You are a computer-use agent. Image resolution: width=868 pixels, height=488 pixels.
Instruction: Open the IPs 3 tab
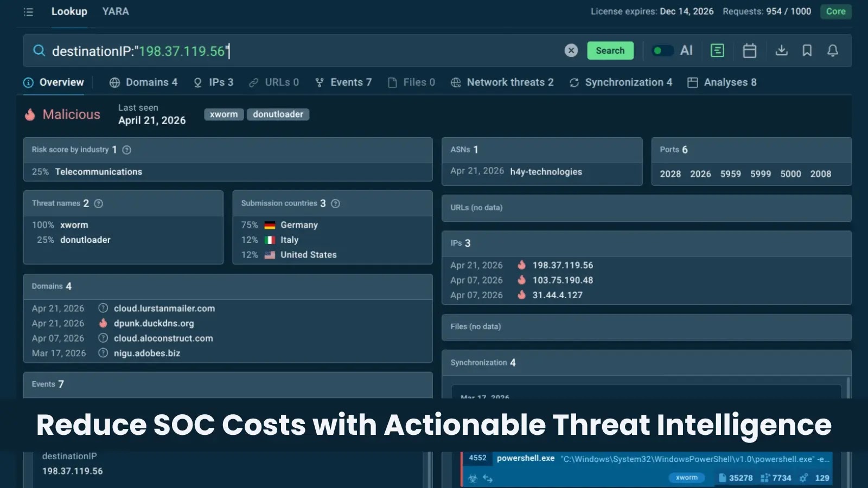[213, 82]
